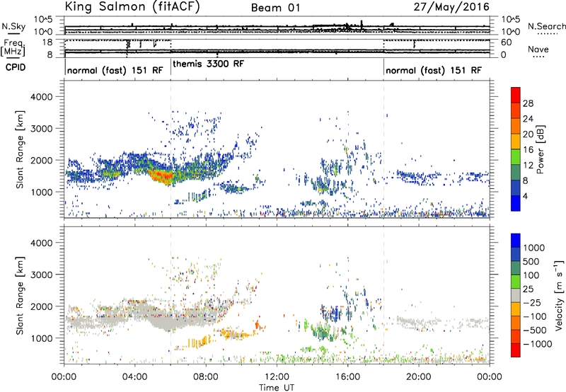Click the 'Freq. [MHz]' axis label
The image size is (566, 392).
pyautogui.click(x=13, y=48)
